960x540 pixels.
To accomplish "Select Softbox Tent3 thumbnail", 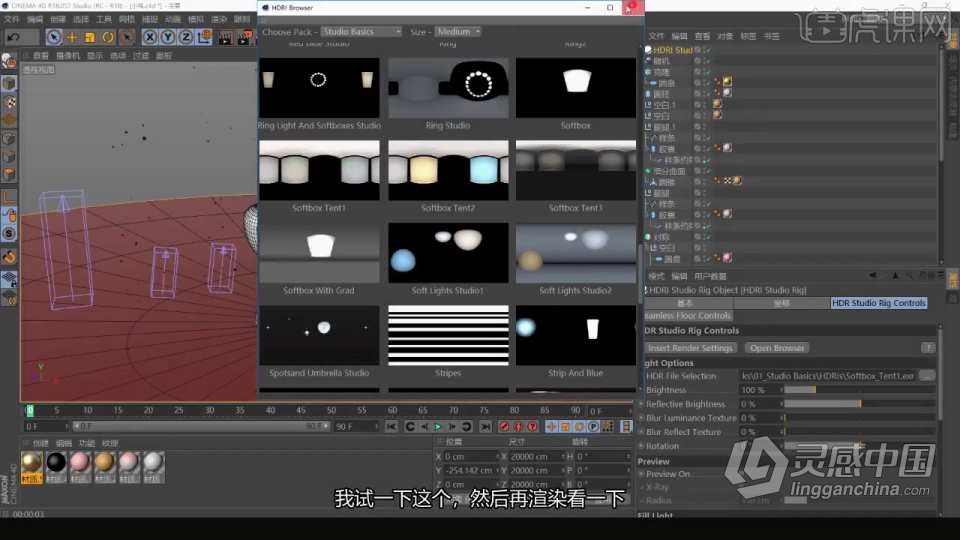I will [x=576, y=170].
